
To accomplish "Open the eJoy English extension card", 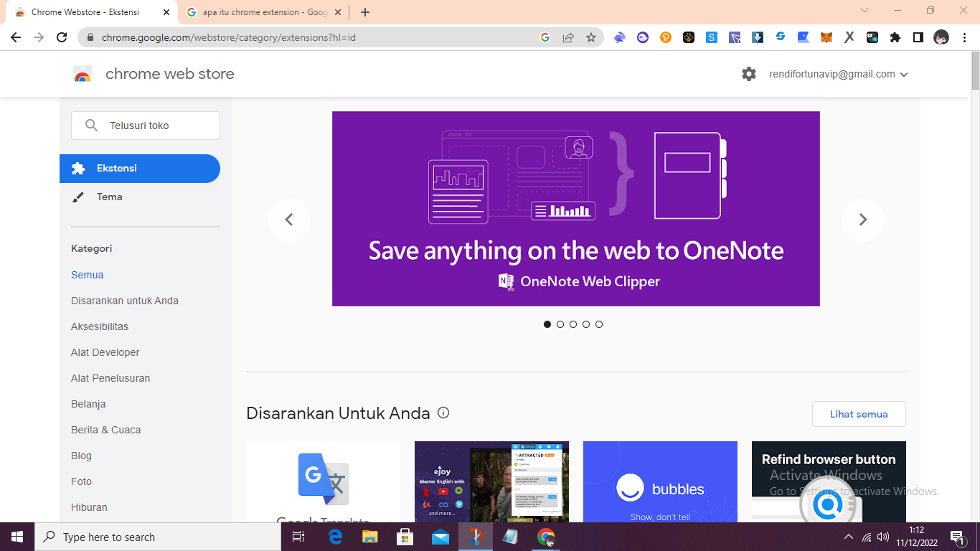I will 491,481.
